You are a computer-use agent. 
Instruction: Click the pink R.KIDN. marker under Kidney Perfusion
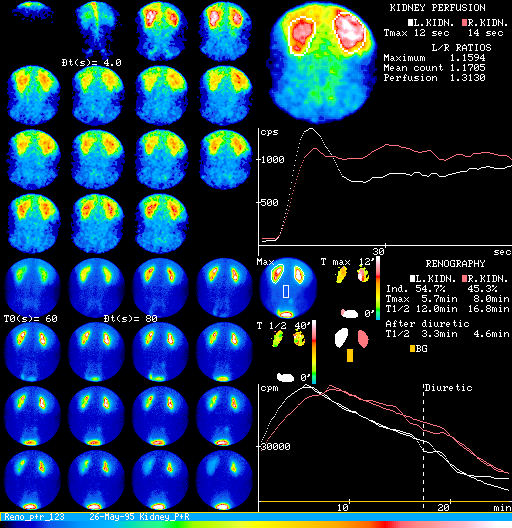[465, 23]
